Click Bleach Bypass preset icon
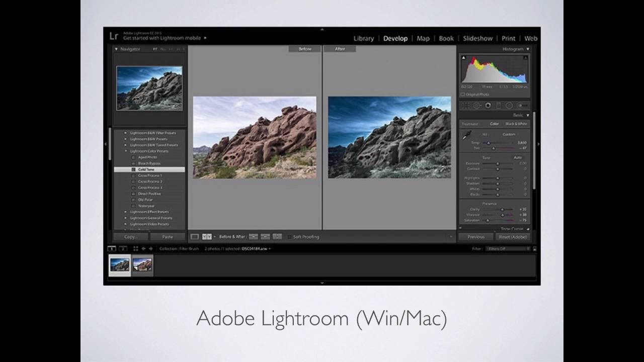Image resolution: width=644 pixels, height=362 pixels. pos(133,163)
